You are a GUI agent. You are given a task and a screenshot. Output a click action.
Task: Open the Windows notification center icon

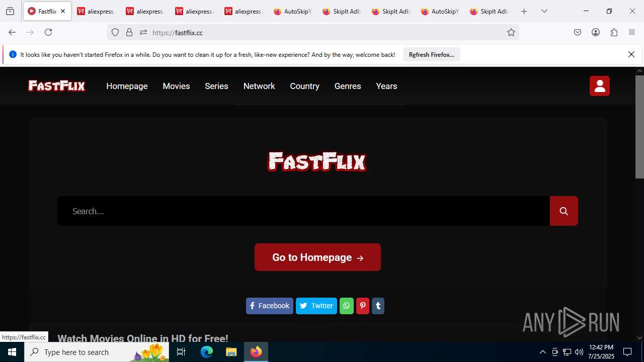coord(627,352)
